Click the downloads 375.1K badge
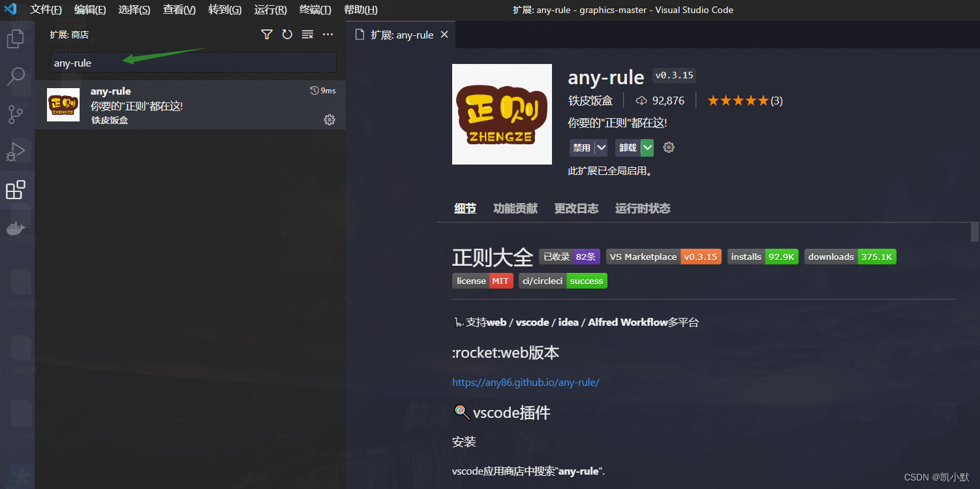The height and width of the screenshot is (489, 980). (x=850, y=257)
